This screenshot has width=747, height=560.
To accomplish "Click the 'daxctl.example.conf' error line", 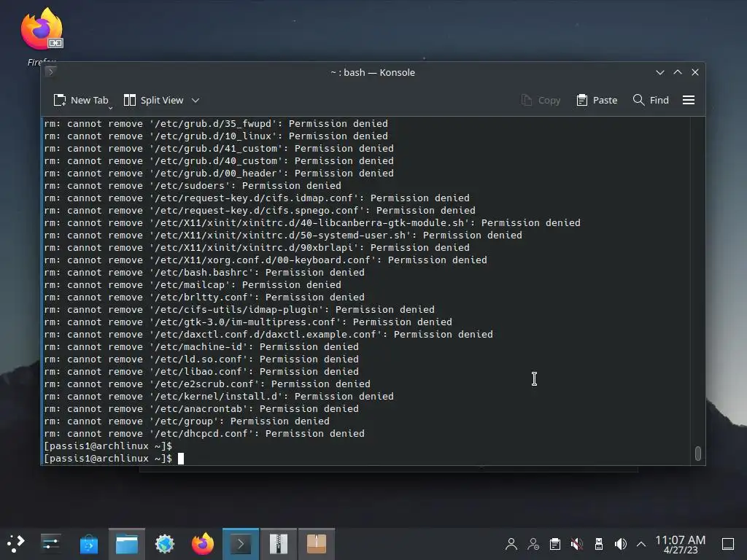I will coord(268,334).
